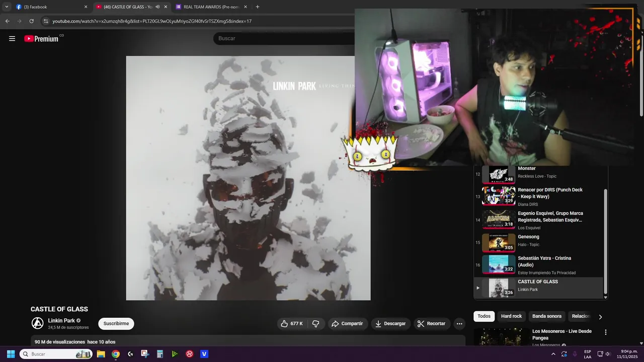Switch to REAL TEAM AWARDS browser tab
The height and width of the screenshot is (362, 644).
pyautogui.click(x=211, y=7)
